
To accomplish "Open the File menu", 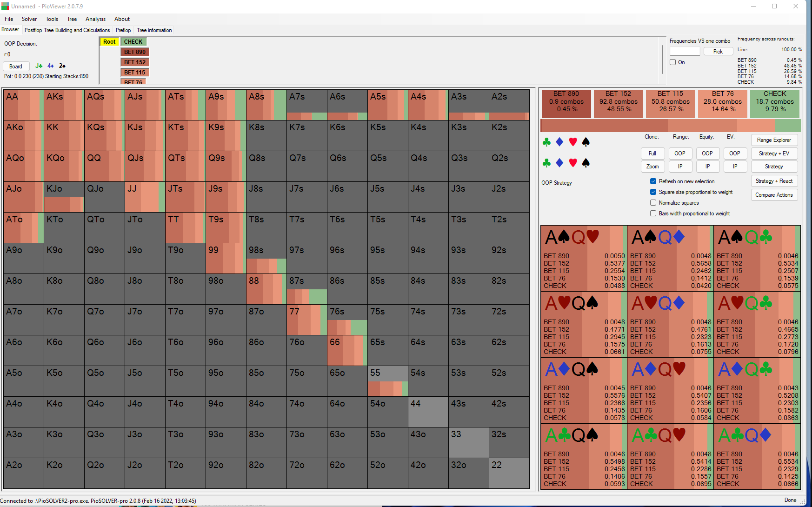I will coord(9,19).
